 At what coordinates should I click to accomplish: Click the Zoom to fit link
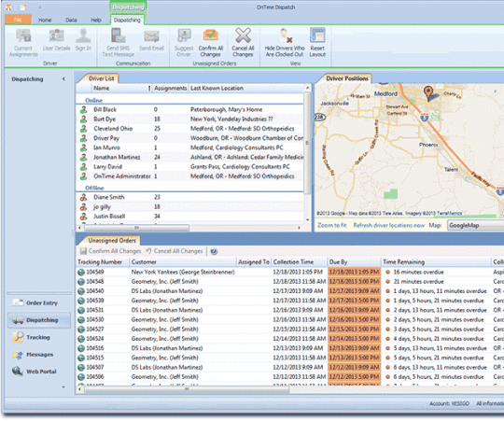coord(332,225)
